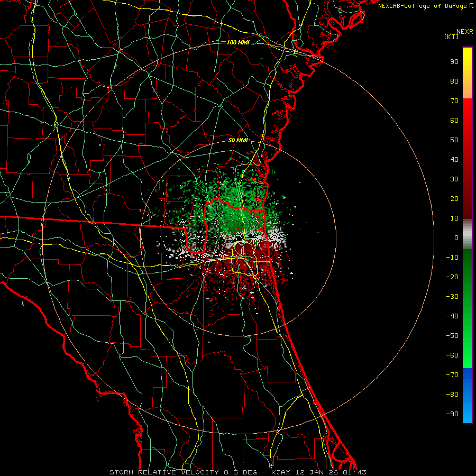Click the -50 scale value

452,336
